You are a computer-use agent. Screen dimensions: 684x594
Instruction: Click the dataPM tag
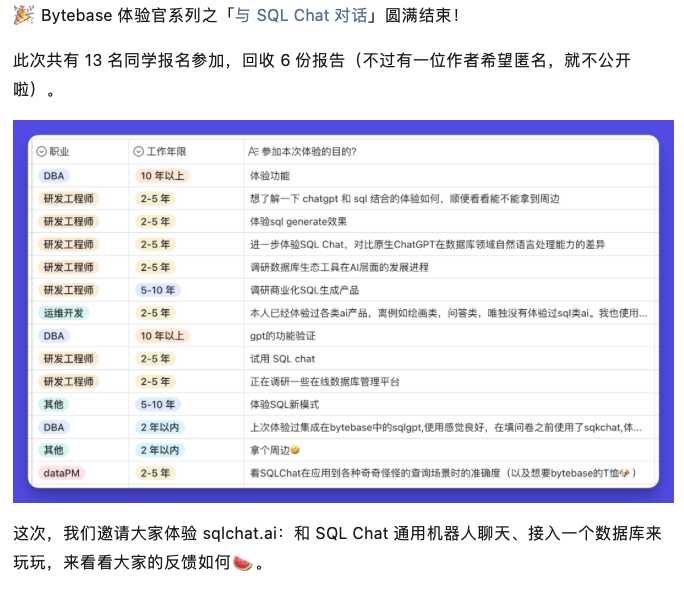(62, 473)
